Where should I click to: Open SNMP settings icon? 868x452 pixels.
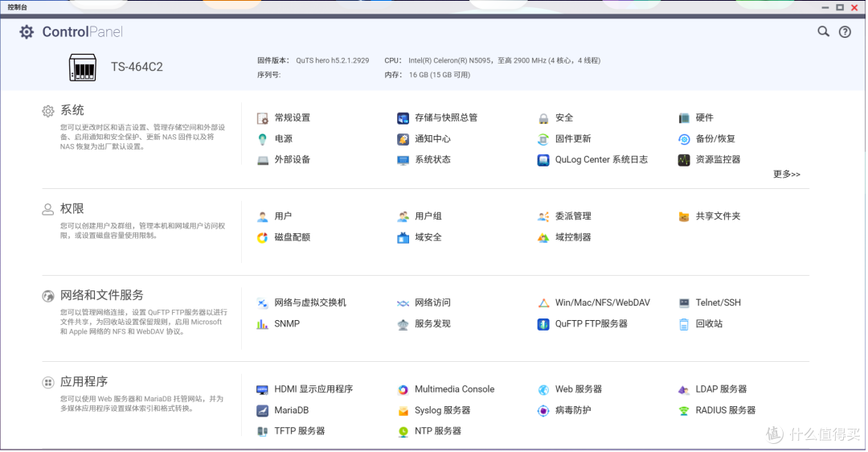pyautogui.click(x=262, y=324)
